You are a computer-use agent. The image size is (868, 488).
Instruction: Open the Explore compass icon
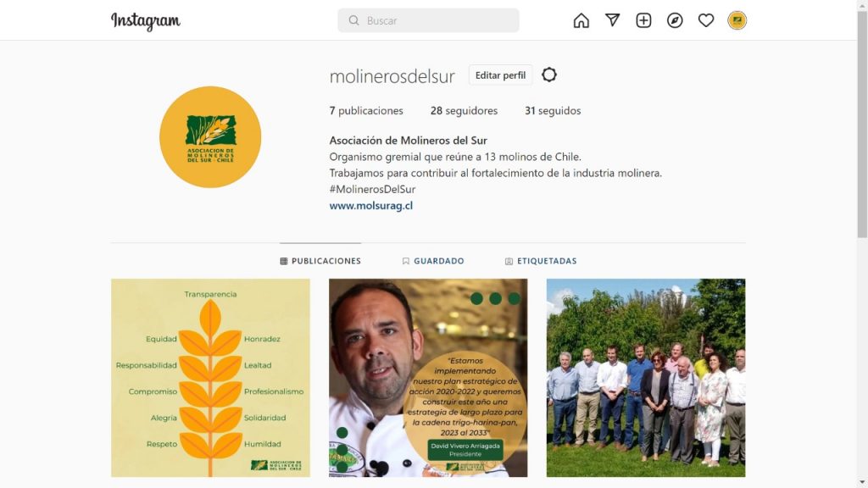point(674,20)
